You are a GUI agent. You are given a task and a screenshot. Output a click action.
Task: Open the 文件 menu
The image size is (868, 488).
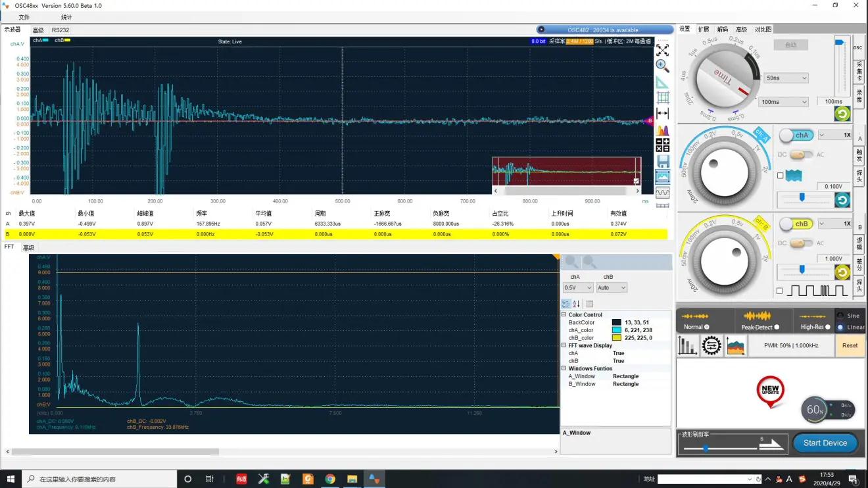point(24,17)
